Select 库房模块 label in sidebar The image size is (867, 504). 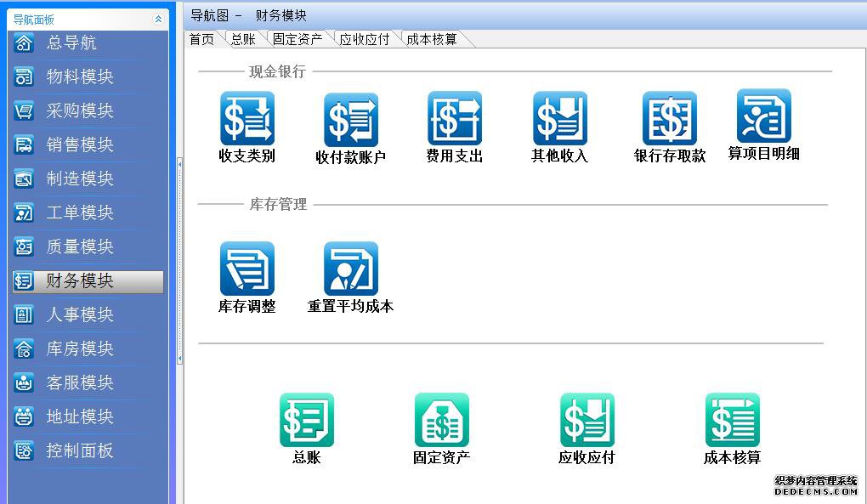(x=80, y=348)
